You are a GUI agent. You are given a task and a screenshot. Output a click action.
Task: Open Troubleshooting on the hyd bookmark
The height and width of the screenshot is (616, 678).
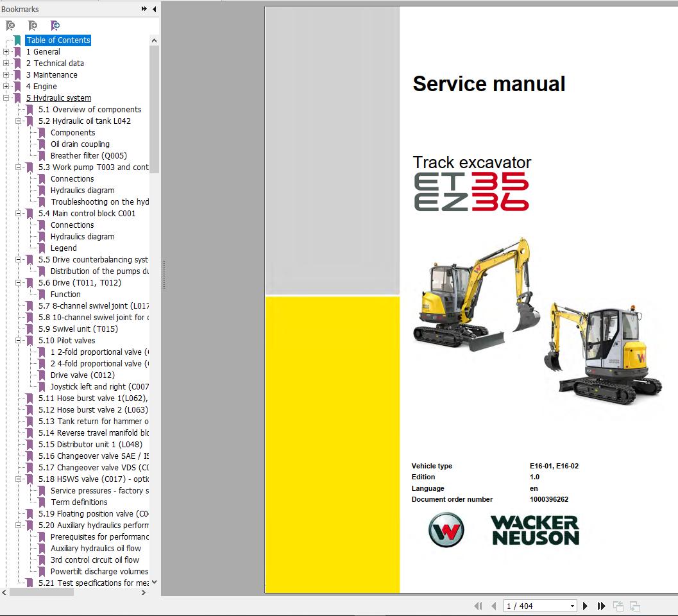pyautogui.click(x=100, y=202)
